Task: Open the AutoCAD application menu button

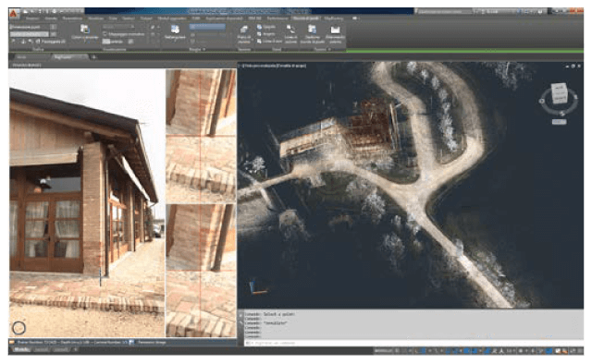Action: (14, 14)
